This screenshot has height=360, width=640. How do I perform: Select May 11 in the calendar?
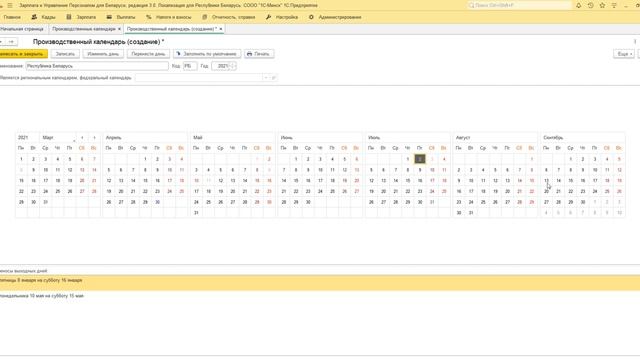pos(208,180)
